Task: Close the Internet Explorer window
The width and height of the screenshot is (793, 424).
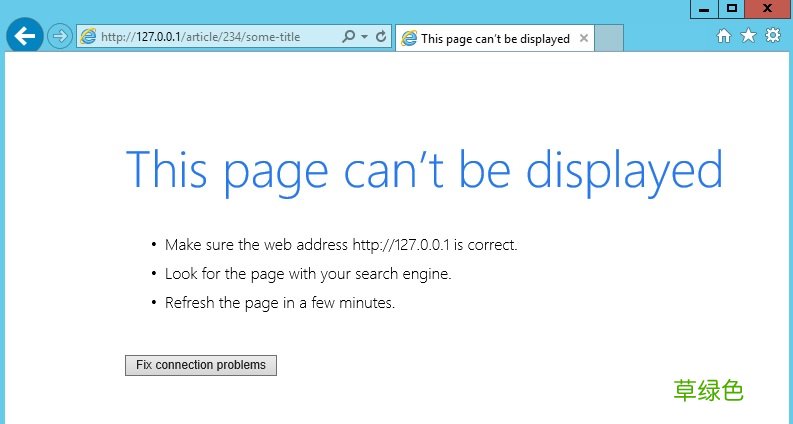Action: coord(767,9)
